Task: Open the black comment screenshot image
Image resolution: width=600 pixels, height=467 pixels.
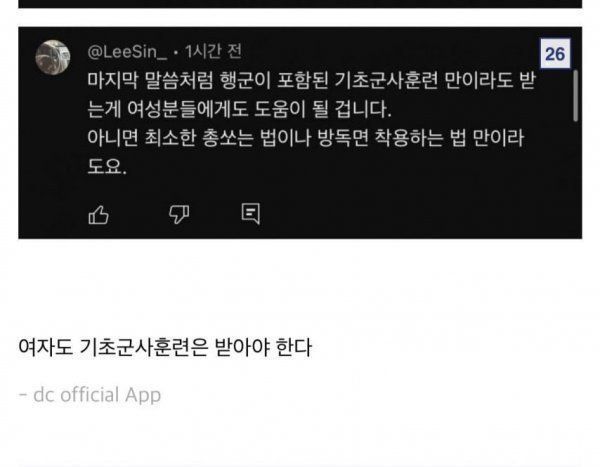Action: pyautogui.click(x=300, y=133)
